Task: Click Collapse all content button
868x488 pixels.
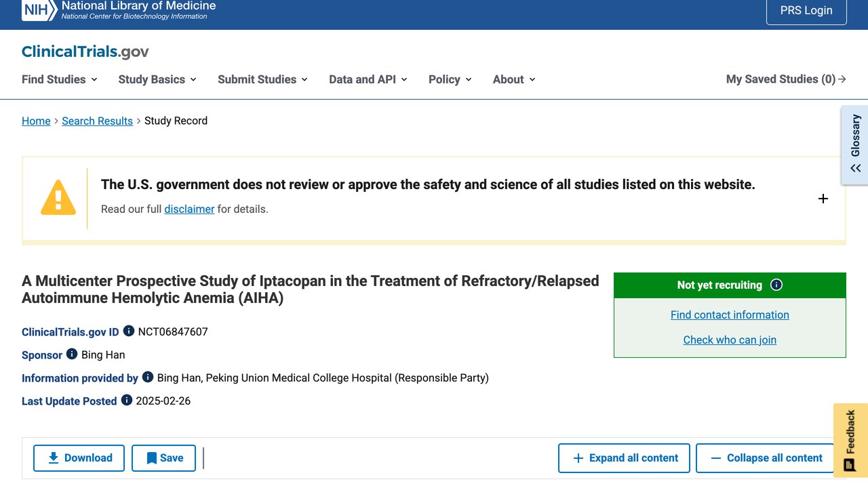Action: click(x=765, y=458)
